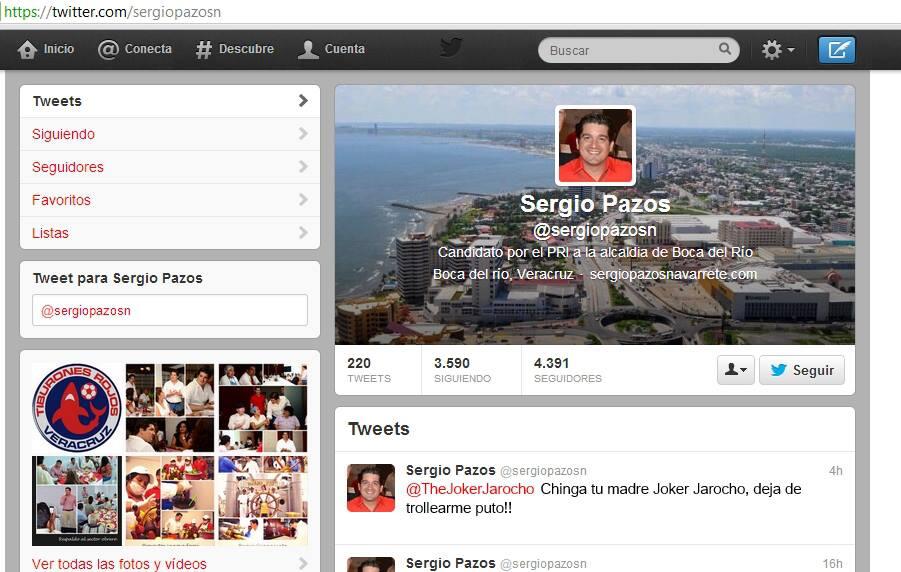The height and width of the screenshot is (572, 901).
Task: Open Ver todas las fotos y vídeos
Action: tap(119, 564)
